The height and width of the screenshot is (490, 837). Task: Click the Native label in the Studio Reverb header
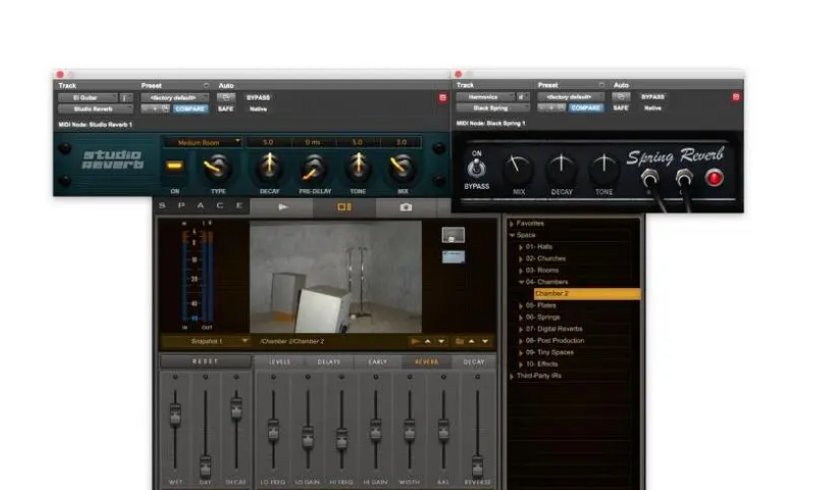click(x=258, y=109)
